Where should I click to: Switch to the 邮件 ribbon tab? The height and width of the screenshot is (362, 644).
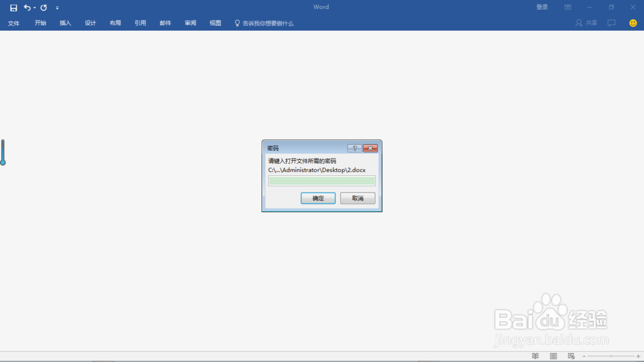[166, 23]
